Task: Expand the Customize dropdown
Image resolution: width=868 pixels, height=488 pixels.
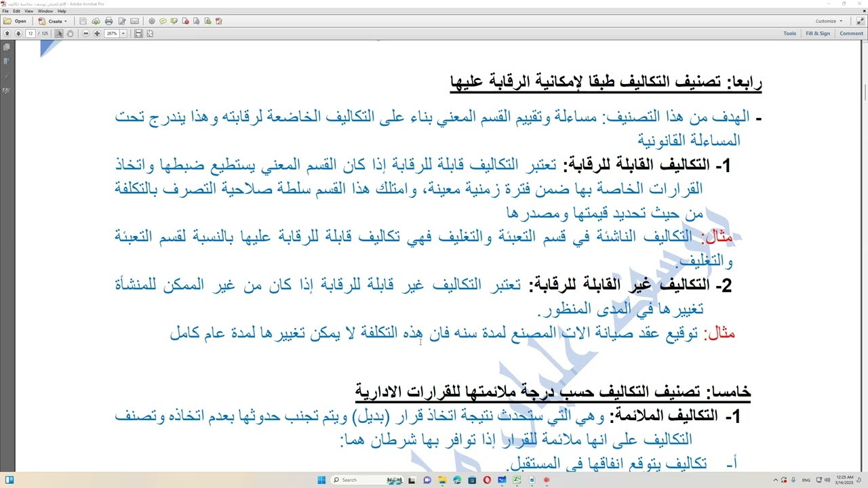Action: tap(829, 21)
